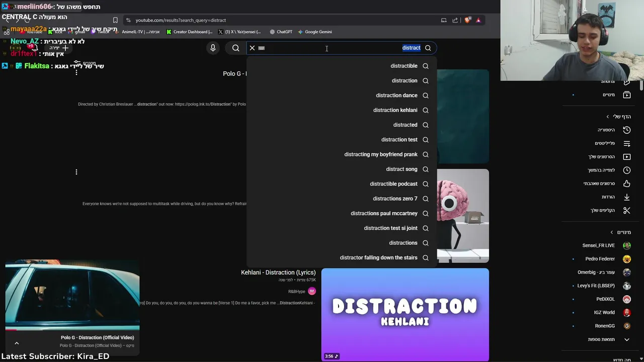Choose 'distractions zero 7' suggestion

pos(342,199)
